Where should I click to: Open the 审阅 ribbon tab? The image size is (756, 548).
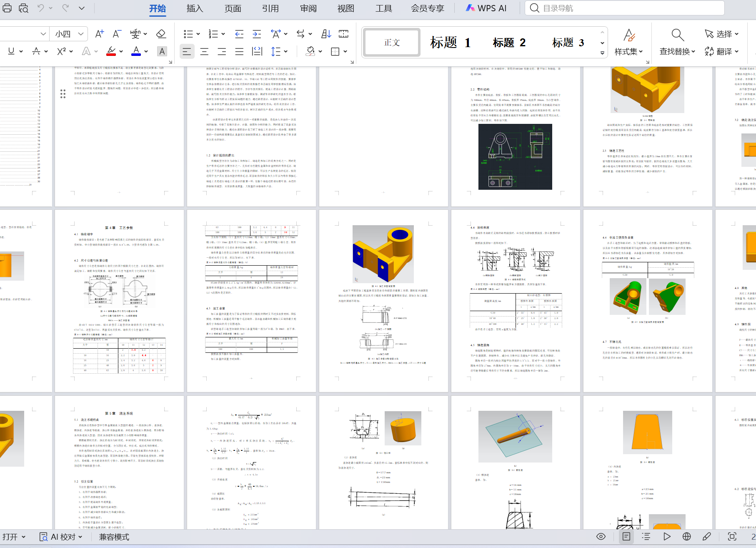[x=308, y=8]
